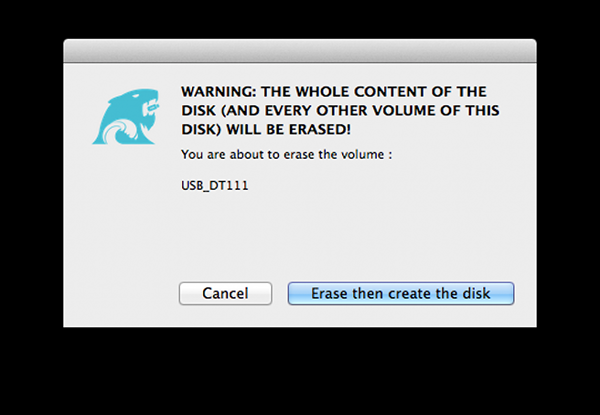
Task: Click the dialog's gray title bar
Action: tap(300, 51)
